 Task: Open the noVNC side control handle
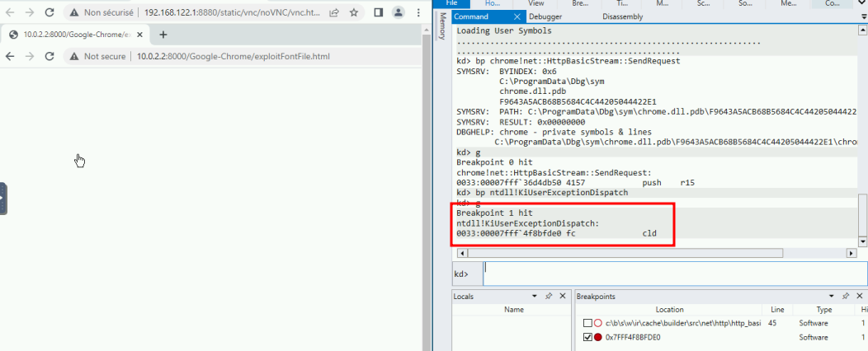(x=2, y=198)
